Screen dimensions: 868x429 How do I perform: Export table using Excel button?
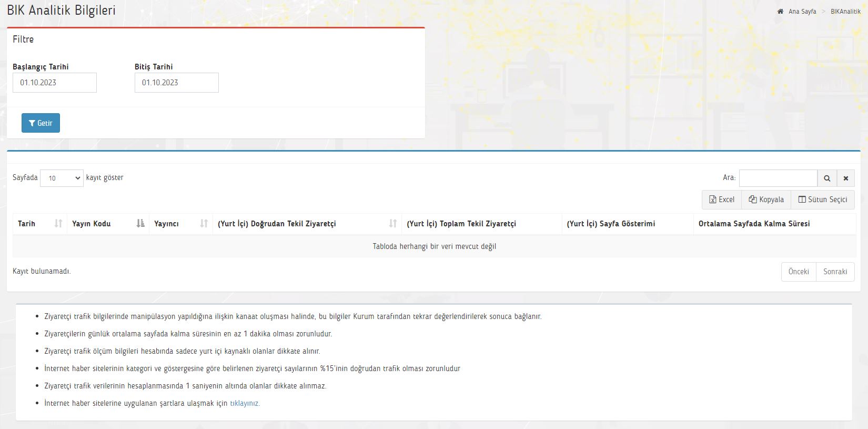722,199
